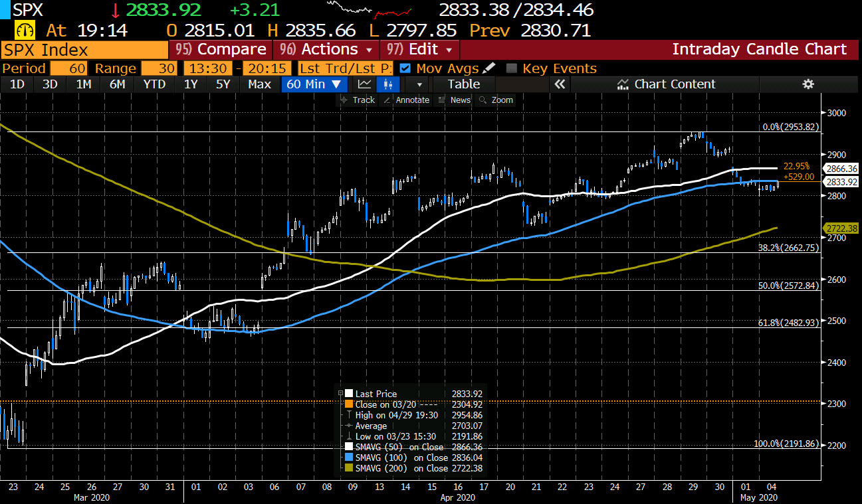Image resolution: width=862 pixels, height=504 pixels.
Task: Click the Low marker icon in legend
Action: 349,436
